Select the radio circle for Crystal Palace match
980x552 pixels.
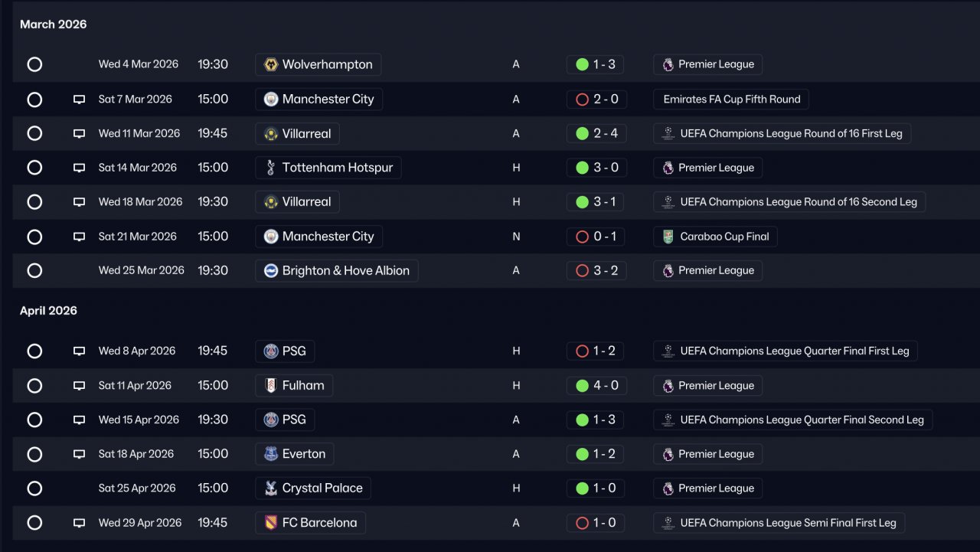coord(34,488)
